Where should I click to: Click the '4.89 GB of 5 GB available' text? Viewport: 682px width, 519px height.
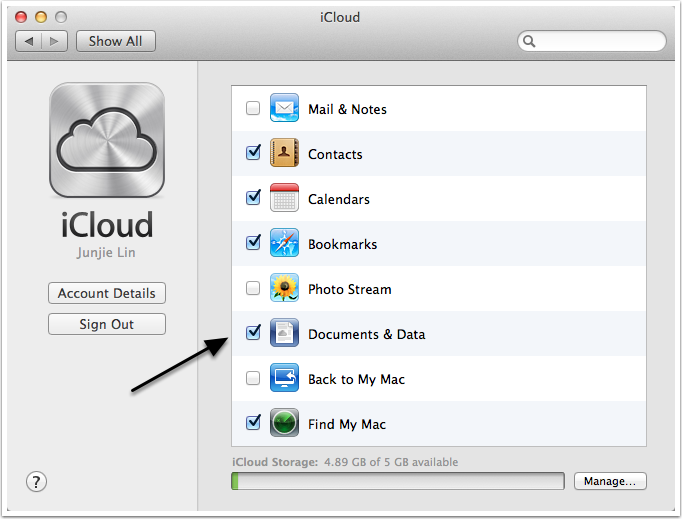[391, 462]
